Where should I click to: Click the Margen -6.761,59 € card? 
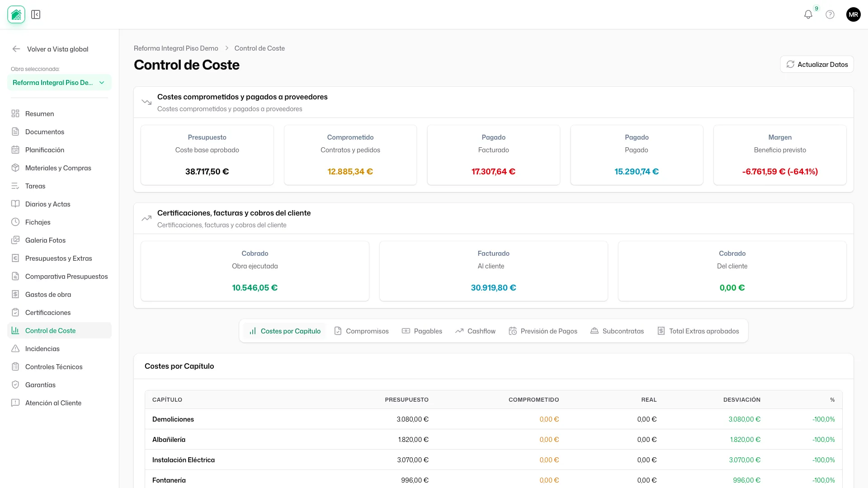point(780,155)
